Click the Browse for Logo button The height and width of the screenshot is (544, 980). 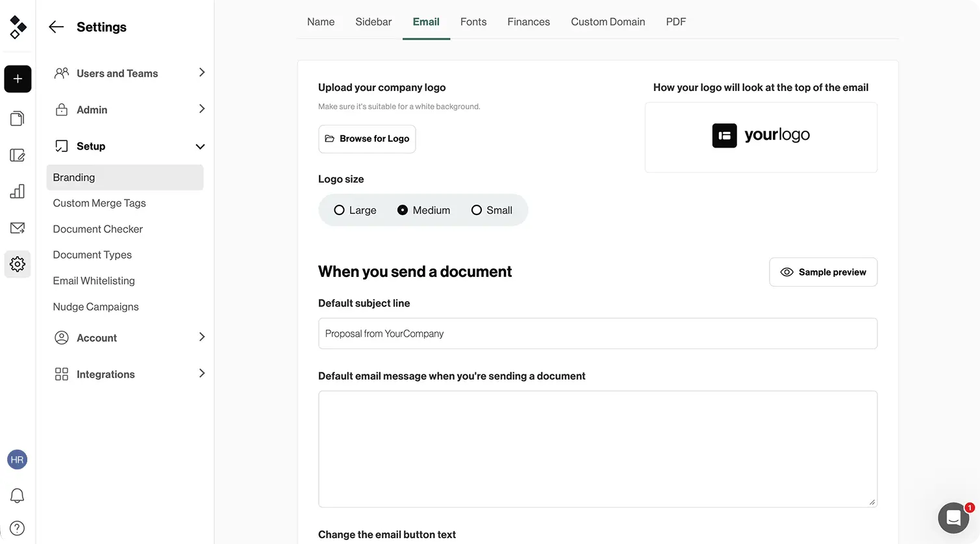click(367, 139)
